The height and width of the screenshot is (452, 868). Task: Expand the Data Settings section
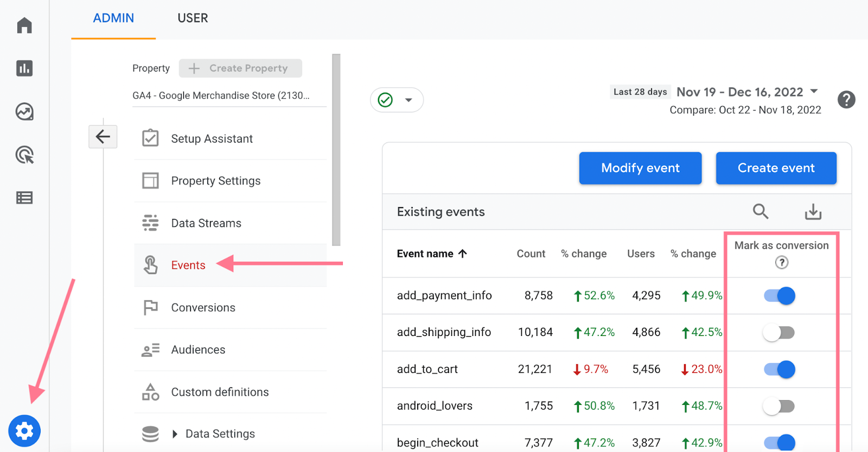(175, 434)
